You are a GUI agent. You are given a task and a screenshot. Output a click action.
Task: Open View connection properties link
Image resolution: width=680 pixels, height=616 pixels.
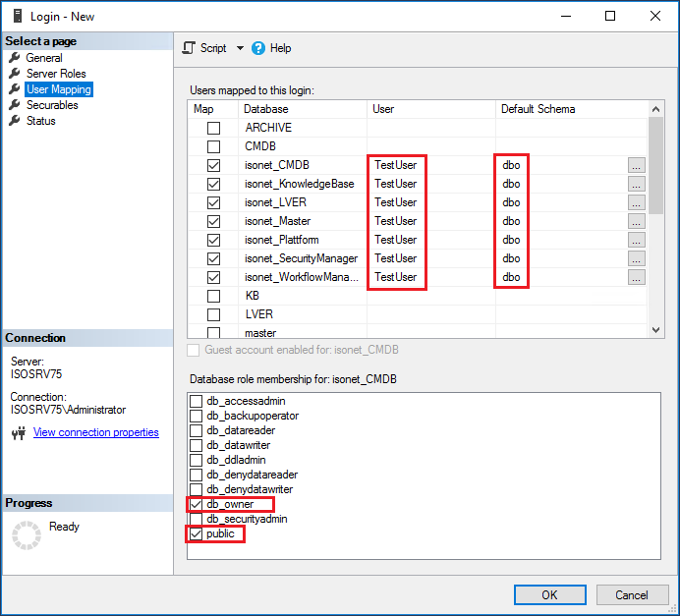[x=96, y=432]
